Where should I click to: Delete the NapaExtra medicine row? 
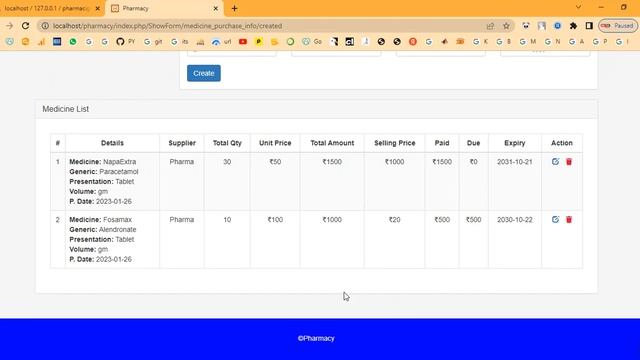point(569,162)
